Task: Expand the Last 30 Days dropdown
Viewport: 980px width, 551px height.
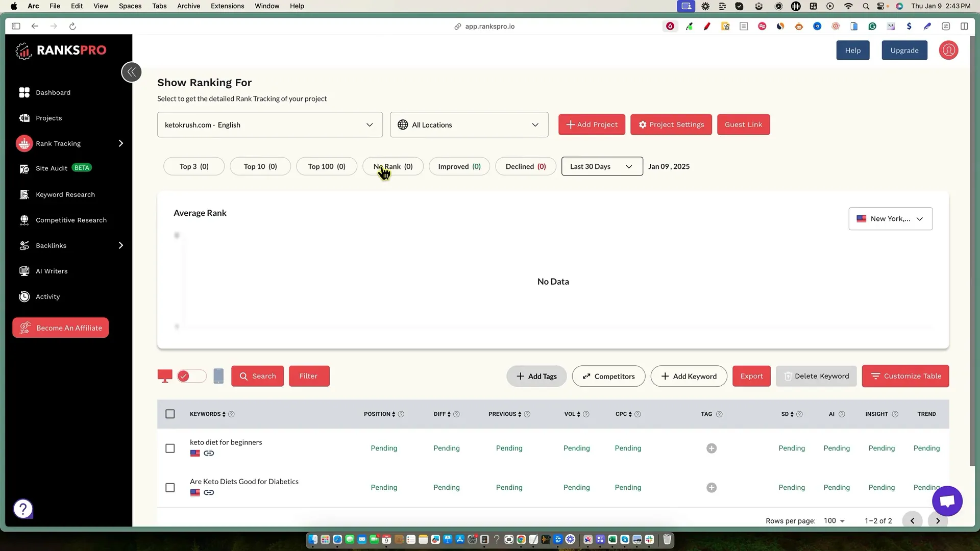Action: pyautogui.click(x=602, y=167)
